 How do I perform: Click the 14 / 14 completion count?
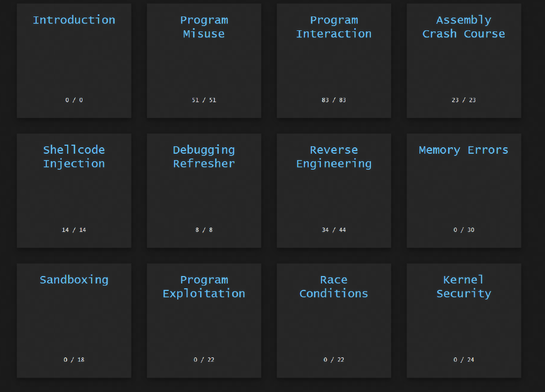(74, 230)
